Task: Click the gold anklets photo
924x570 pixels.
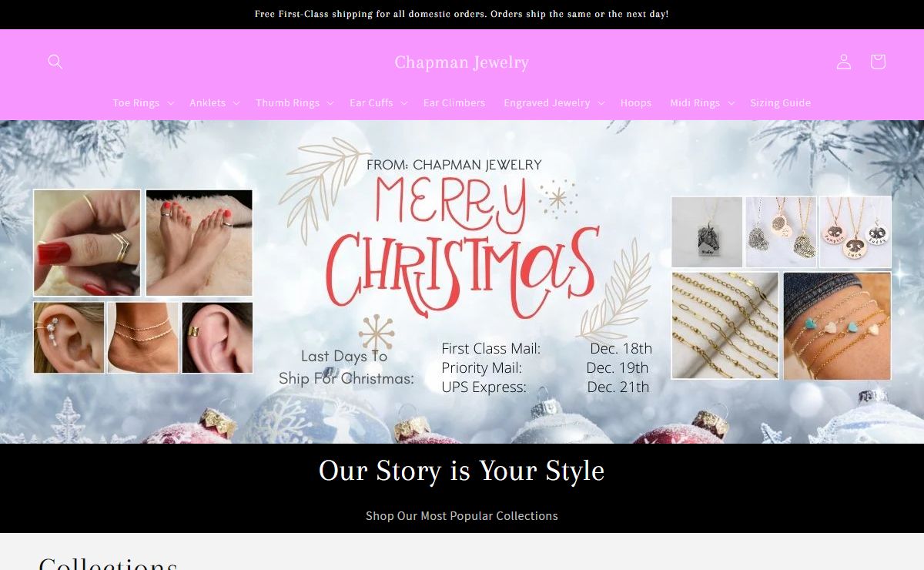Action: click(143, 337)
